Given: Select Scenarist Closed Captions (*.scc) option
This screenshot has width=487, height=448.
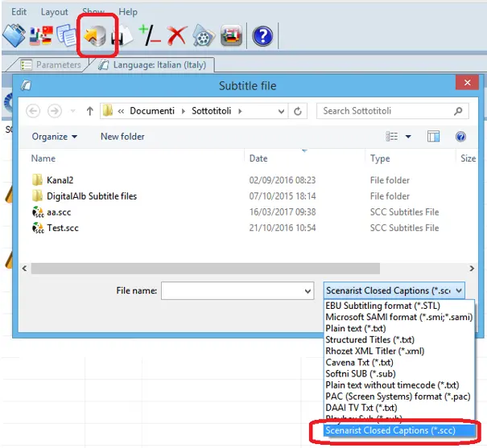Looking at the screenshot, I should 390,430.
